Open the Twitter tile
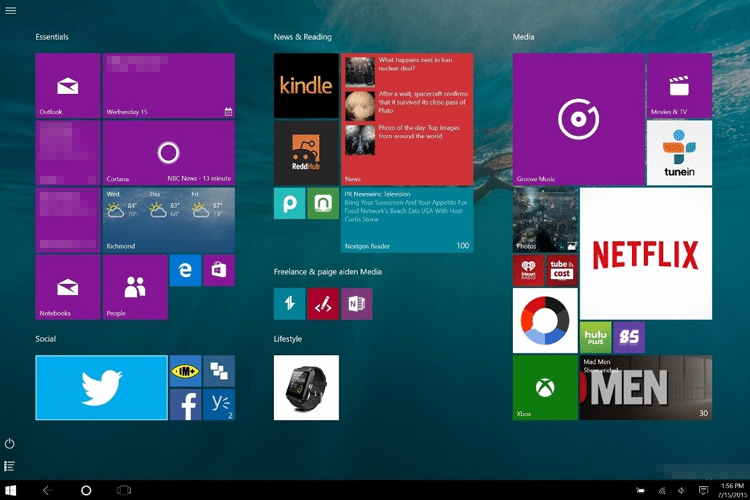 (x=101, y=388)
